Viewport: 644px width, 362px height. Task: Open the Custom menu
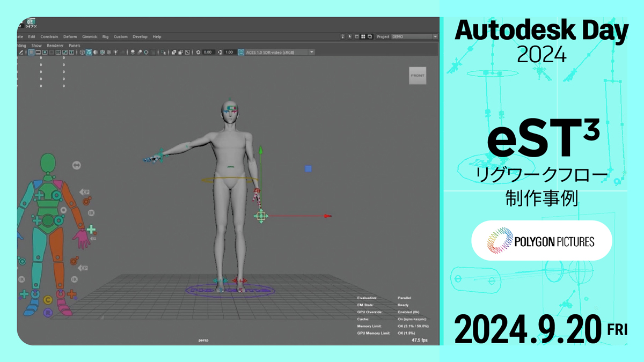[121, 36]
